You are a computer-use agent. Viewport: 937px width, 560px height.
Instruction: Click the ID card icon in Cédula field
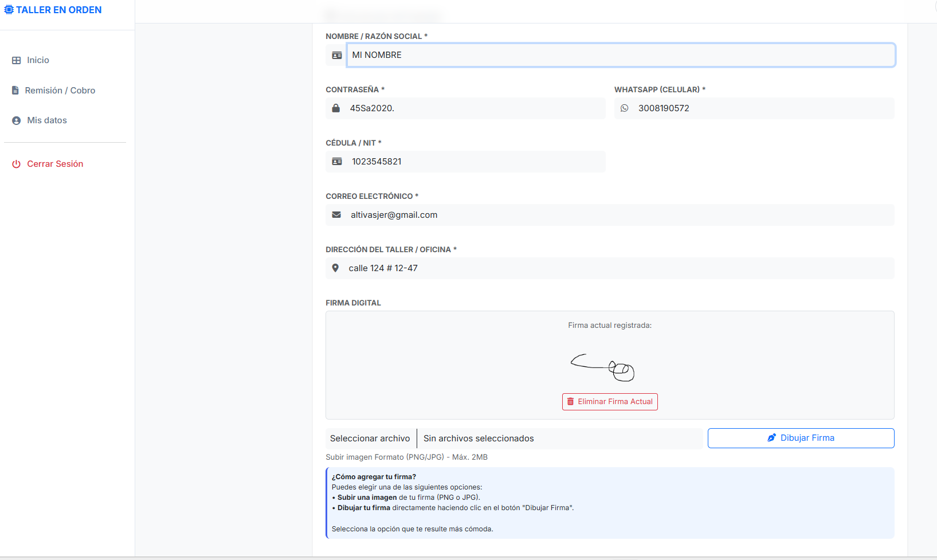337,162
